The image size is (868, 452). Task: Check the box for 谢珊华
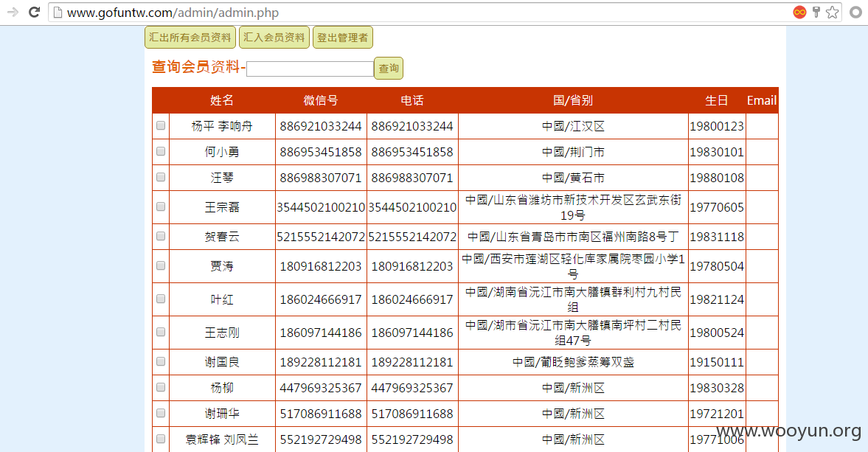coord(161,413)
